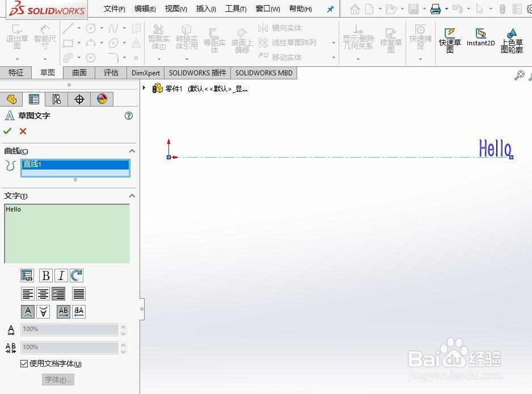Viewport: 532px width, 394px height.
Task: Pin the menu bar
Action: [x=330, y=9]
